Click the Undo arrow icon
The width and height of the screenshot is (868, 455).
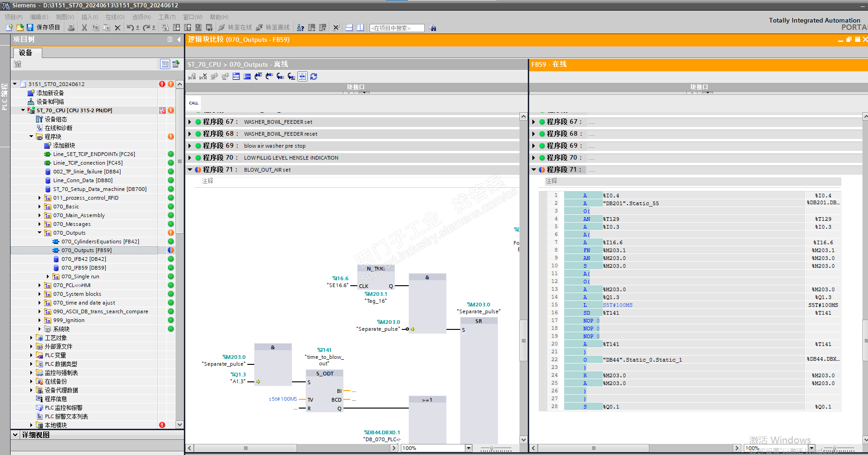(130, 28)
